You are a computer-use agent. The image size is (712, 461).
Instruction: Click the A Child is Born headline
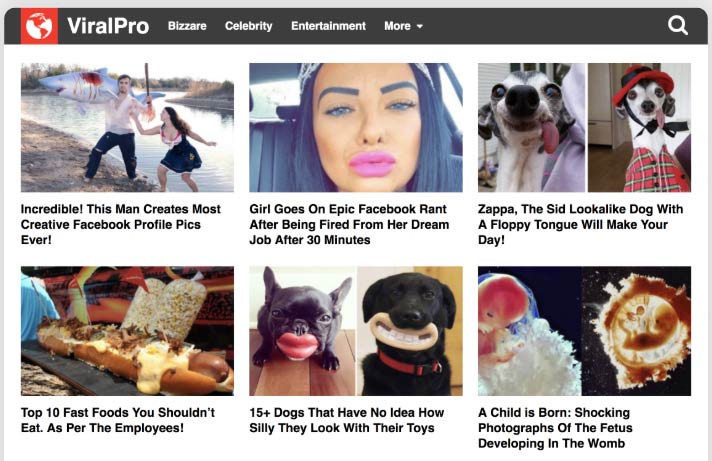pos(555,428)
